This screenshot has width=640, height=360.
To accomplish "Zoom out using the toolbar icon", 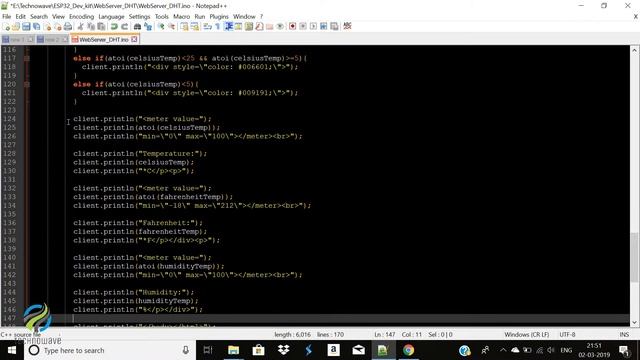I will [171, 27].
